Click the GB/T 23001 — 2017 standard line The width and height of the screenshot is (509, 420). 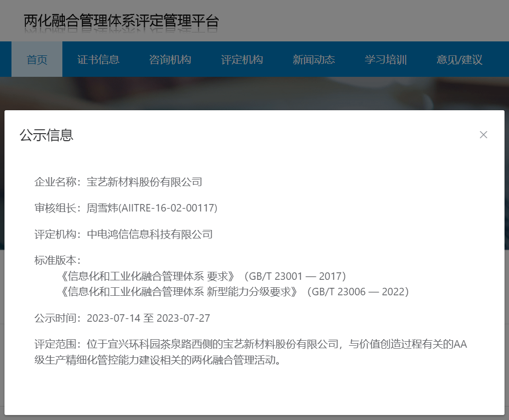click(x=203, y=276)
